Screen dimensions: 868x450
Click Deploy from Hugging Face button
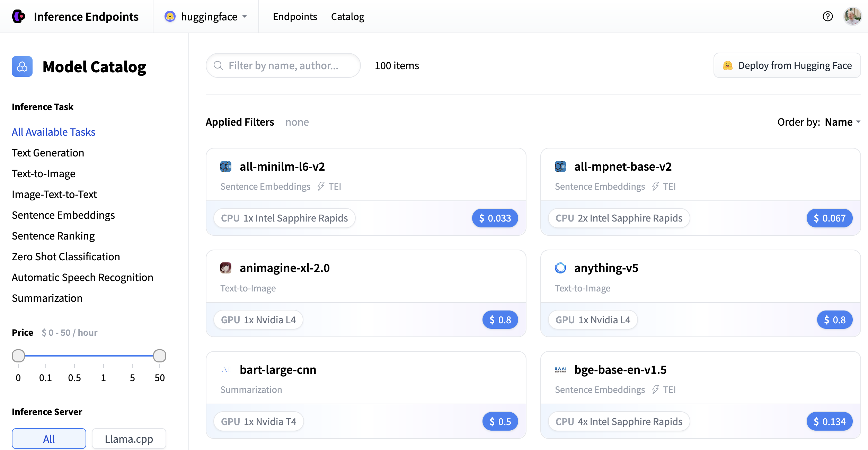pyautogui.click(x=787, y=65)
